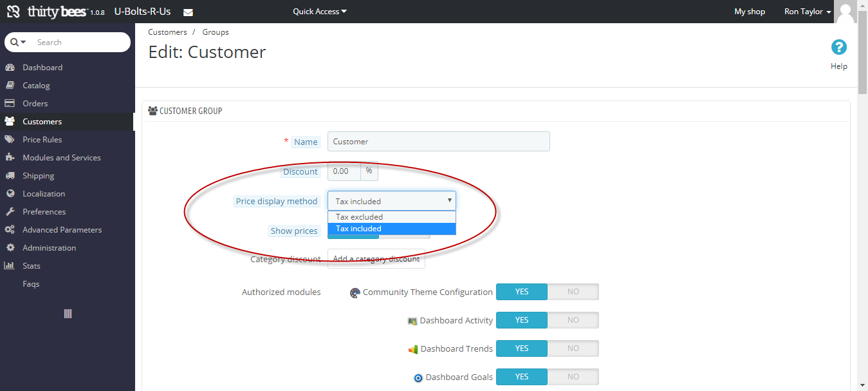Set Dashboard Activity to NO
Image resolution: width=868 pixels, height=391 pixels.
(x=573, y=320)
